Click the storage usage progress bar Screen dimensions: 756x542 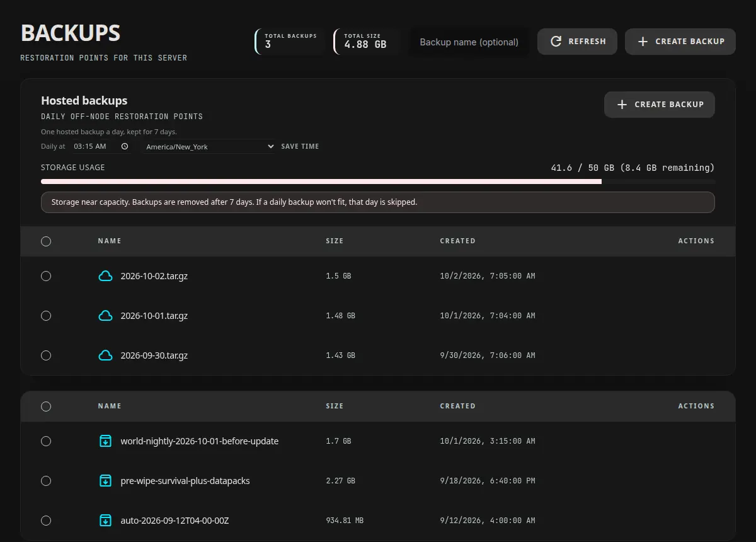[x=378, y=182]
